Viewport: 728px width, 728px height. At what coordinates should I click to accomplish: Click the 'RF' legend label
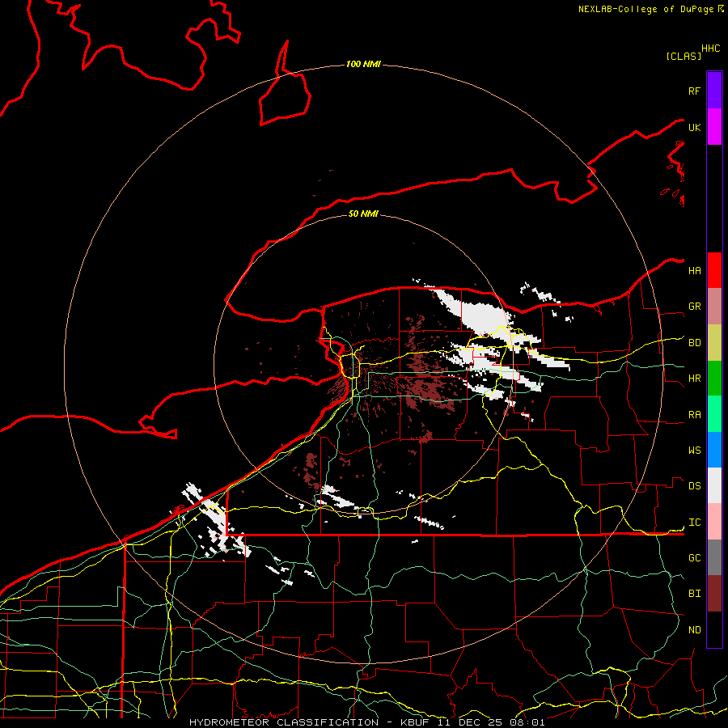click(694, 91)
